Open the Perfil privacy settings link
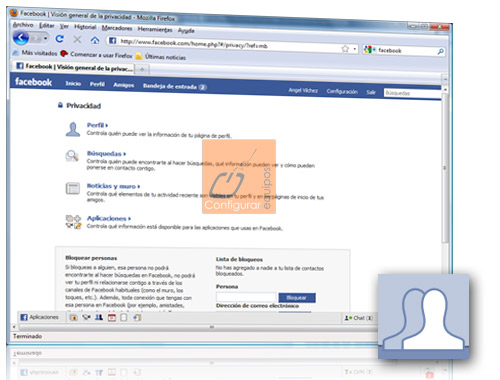The width and height of the screenshot is (500, 380). [x=97, y=125]
